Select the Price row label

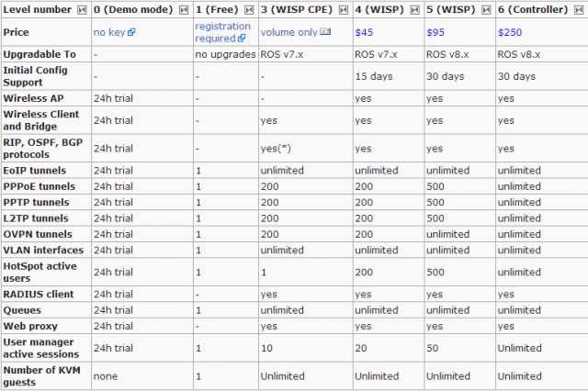(x=17, y=32)
